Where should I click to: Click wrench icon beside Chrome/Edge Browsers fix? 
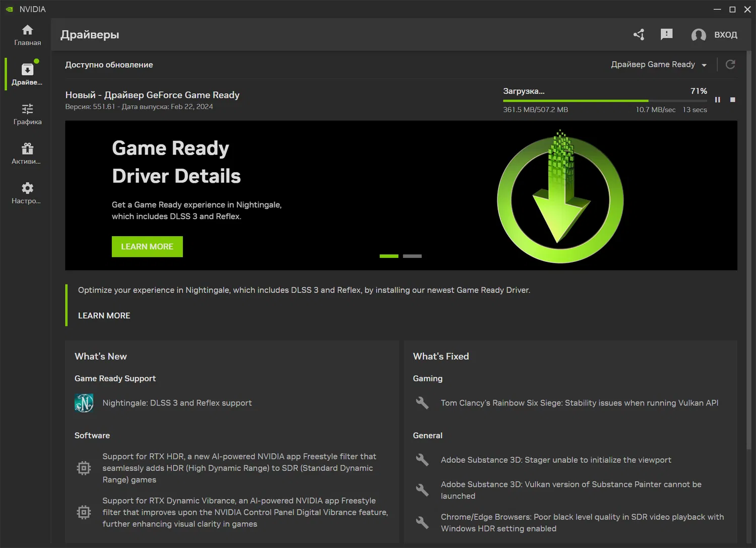[x=422, y=523]
